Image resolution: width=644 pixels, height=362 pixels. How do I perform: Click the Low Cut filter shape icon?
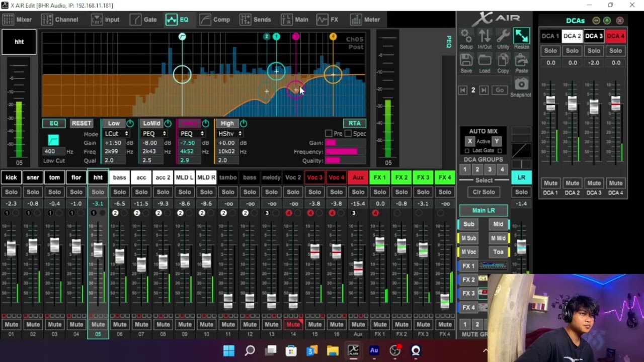click(x=53, y=140)
